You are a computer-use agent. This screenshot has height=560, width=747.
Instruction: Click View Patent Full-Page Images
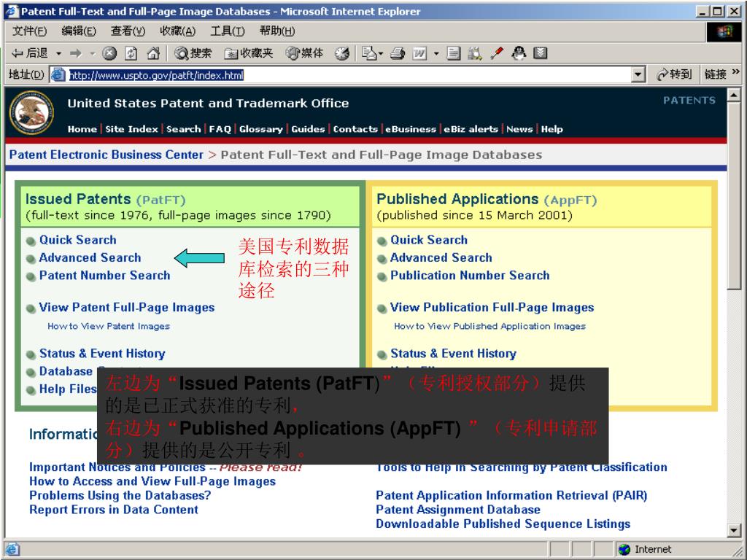(127, 308)
